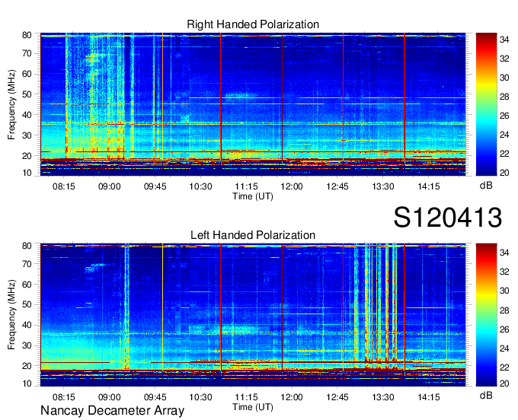This screenshot has width=518, height=420.
Task: Click the 14:15 time tick of Right Handed plot
Action: 428,186
